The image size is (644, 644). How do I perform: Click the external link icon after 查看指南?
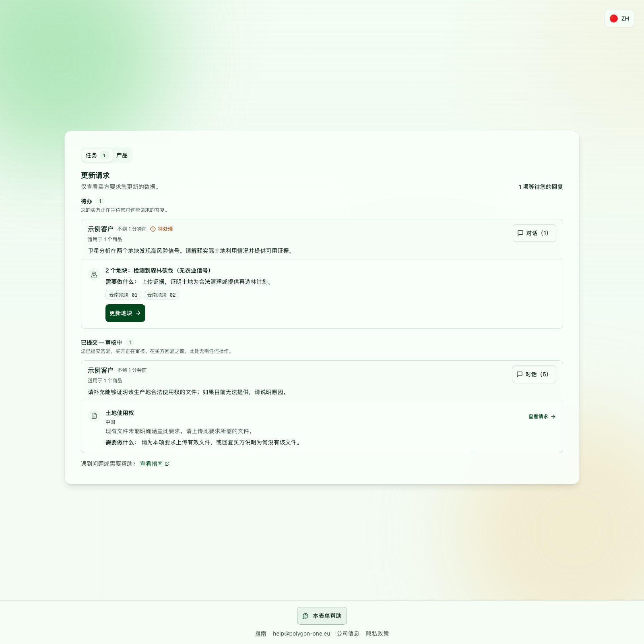click(167, 464)
